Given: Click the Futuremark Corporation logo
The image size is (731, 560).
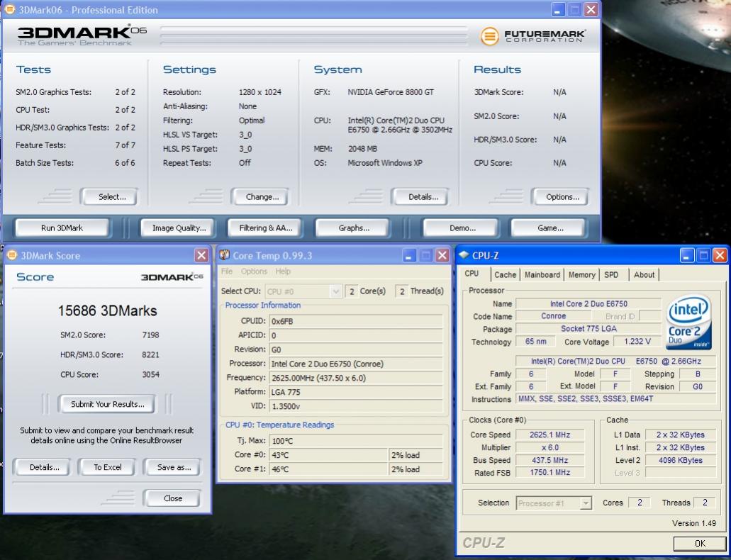Looking at the screenshot, I should [x=533, y=36].
